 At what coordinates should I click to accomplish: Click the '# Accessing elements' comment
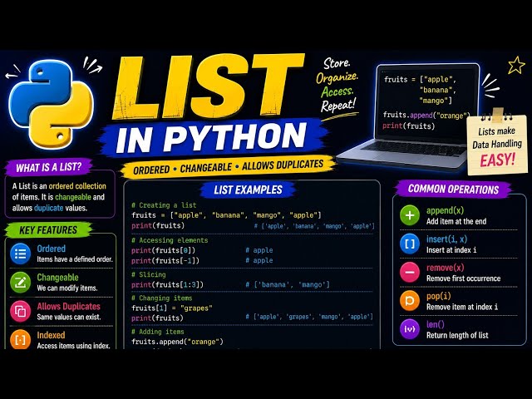click(x=170, y=240)
